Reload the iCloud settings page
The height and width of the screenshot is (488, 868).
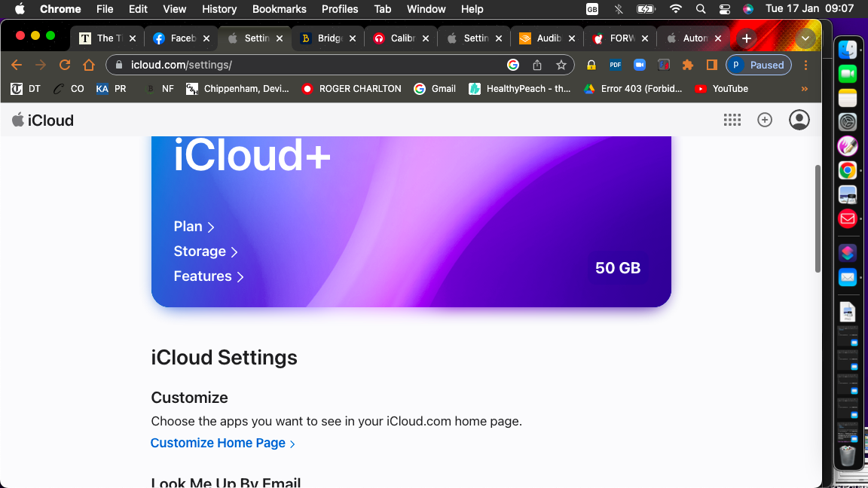tap(65, 65)
